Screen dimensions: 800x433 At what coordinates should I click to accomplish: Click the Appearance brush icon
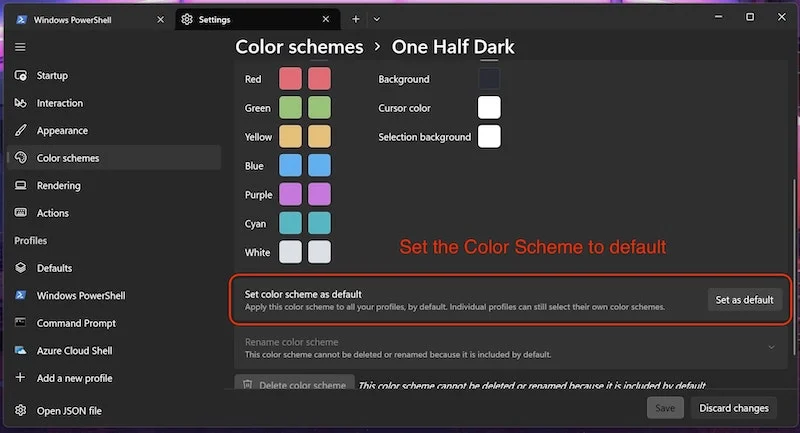(20, 131)
